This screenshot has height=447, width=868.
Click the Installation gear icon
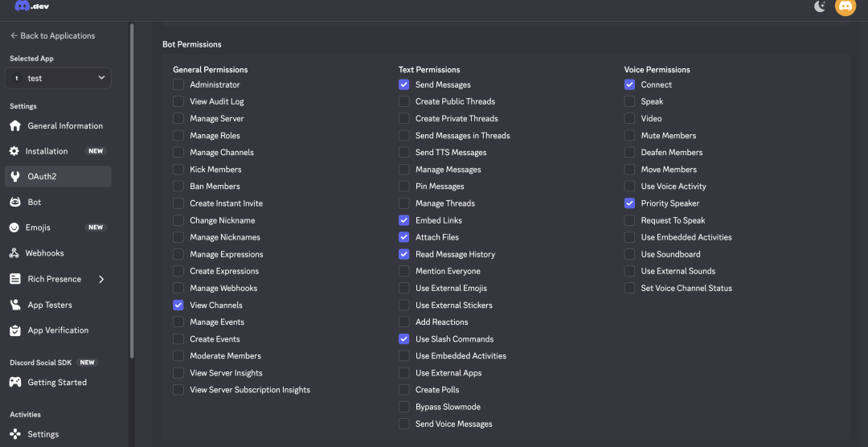[14, 151]
